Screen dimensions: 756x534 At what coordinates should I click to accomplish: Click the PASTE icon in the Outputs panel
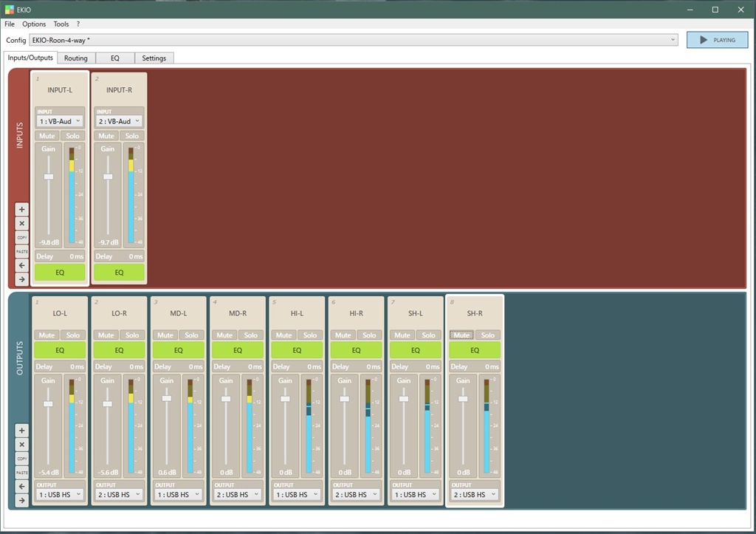point(21,473)
